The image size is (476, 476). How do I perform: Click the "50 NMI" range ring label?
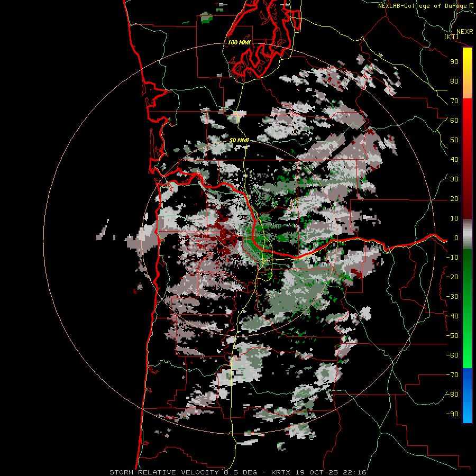tap(239, 140)
